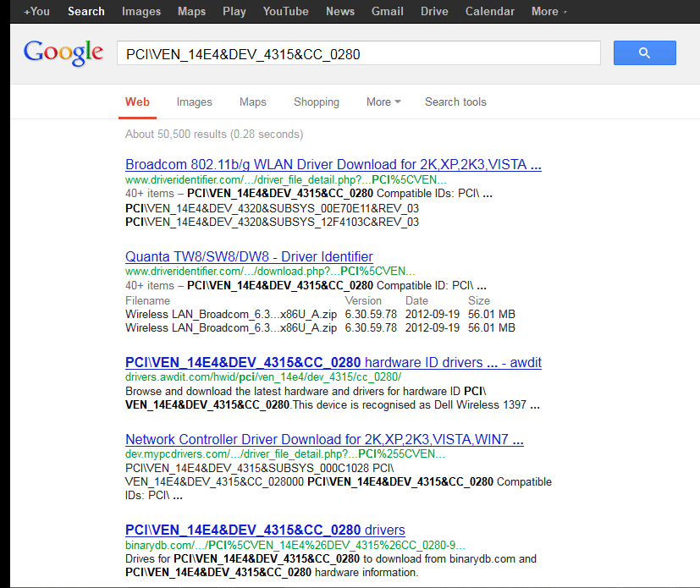The width and height of the screenshot is (700, 588).
Task: Click the About 50,500 results text
Action: (x=214, y=135)
